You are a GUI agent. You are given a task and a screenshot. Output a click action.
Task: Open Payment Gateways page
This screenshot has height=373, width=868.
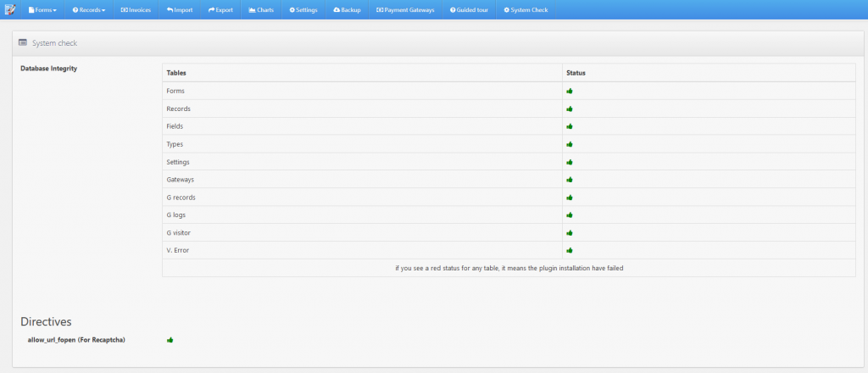[405, 10]
